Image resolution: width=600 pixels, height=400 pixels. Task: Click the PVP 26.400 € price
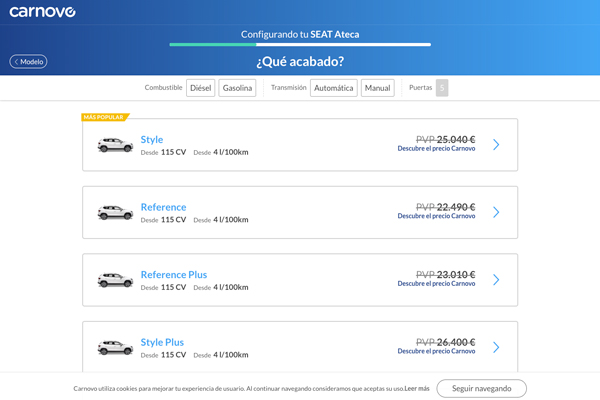click(446, 342)
